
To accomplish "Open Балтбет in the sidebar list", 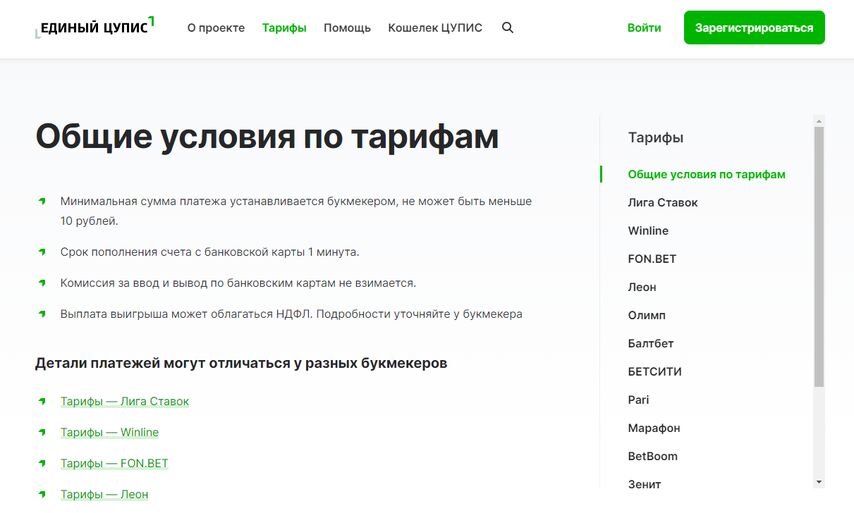I will pos(650,344).
